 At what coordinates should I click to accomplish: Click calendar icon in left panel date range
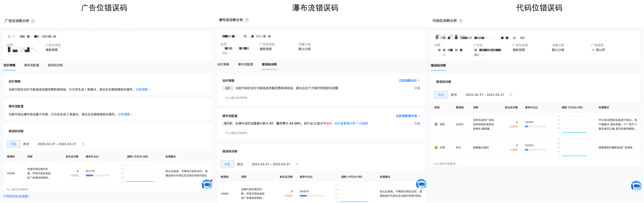[83, 144]
